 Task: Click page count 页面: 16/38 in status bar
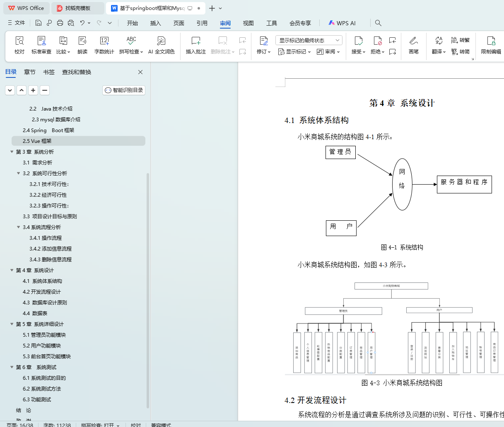click(20, 425)
